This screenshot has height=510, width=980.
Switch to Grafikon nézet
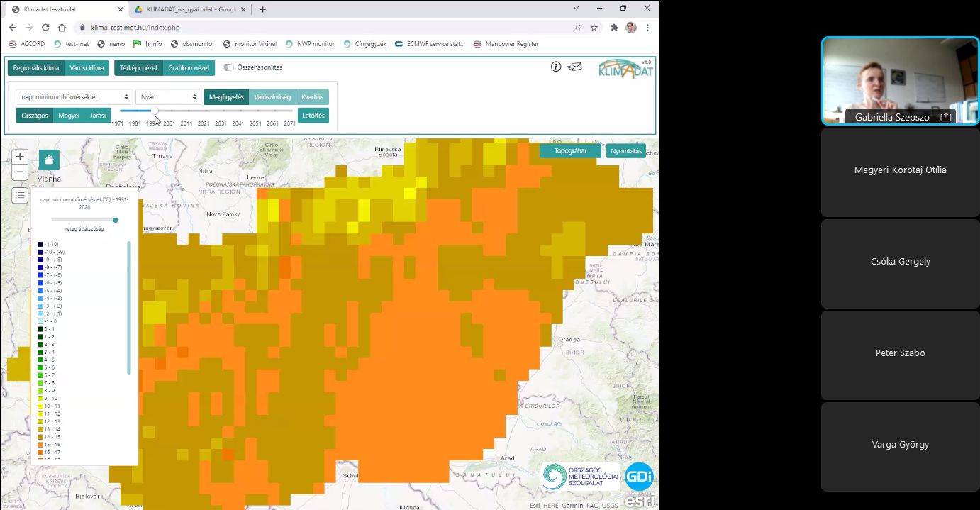click(189, 68)
